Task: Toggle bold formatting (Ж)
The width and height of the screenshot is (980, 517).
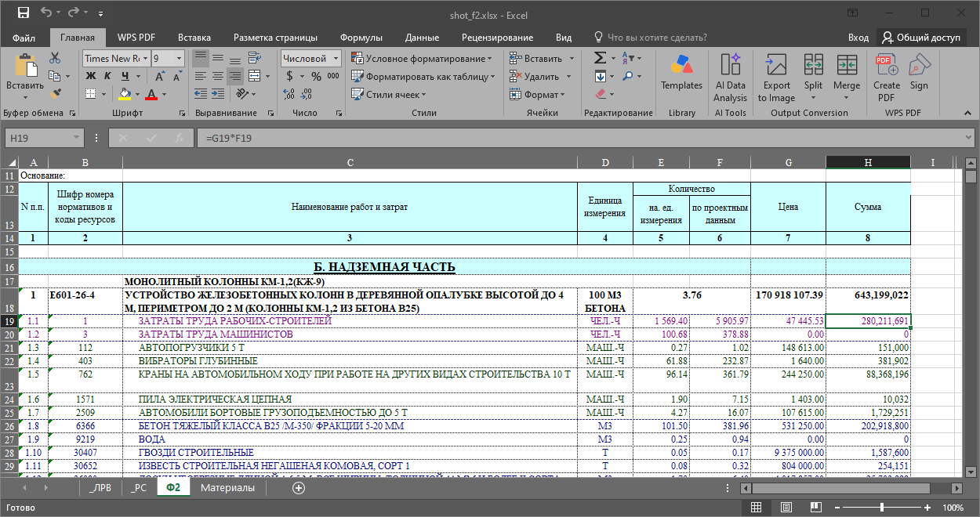Action: point(91,76)
